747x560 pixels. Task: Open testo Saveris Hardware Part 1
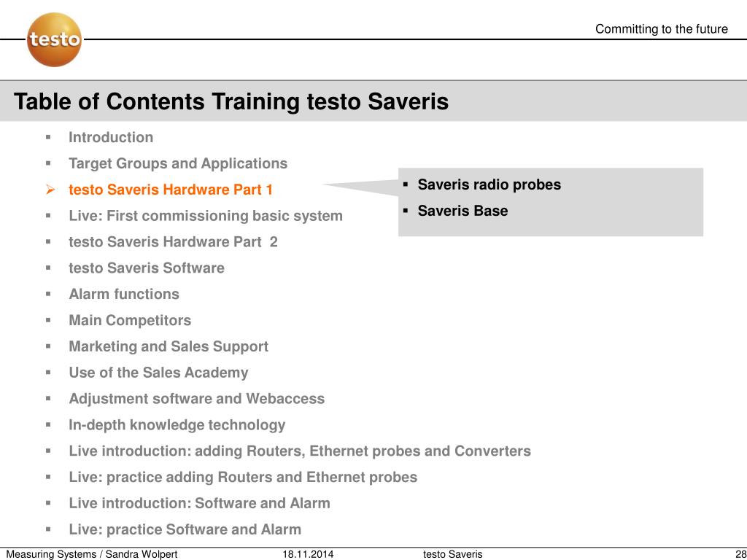tap(171, 190)
